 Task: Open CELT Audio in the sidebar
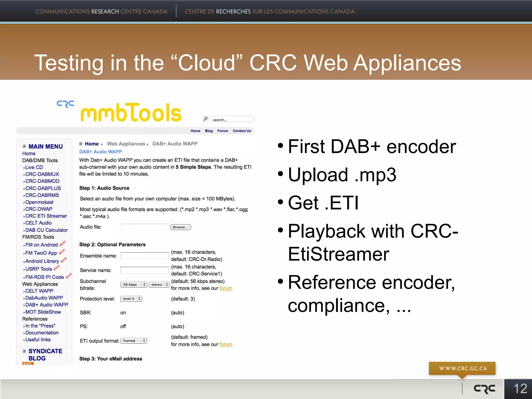tap(38, 223)
